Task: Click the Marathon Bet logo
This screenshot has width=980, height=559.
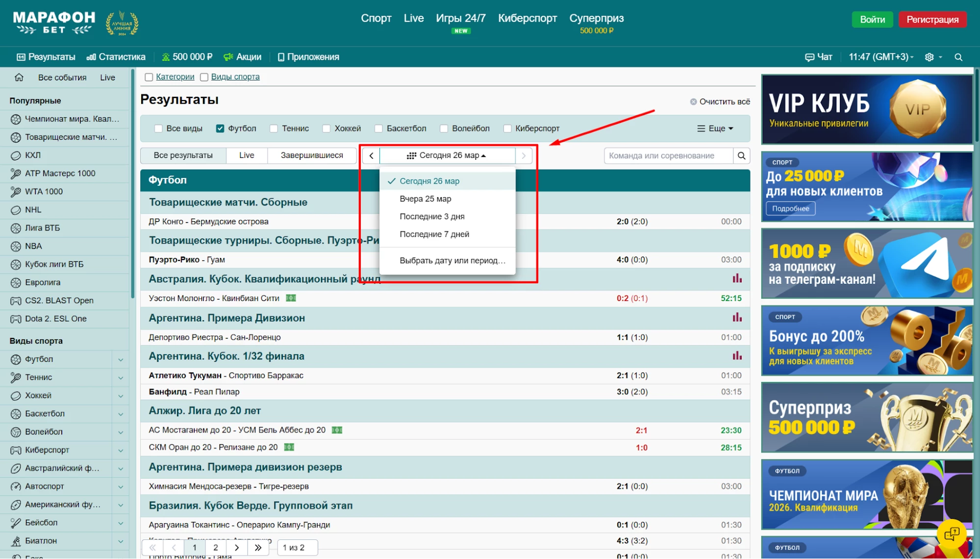Action: (x=54, y=23)
